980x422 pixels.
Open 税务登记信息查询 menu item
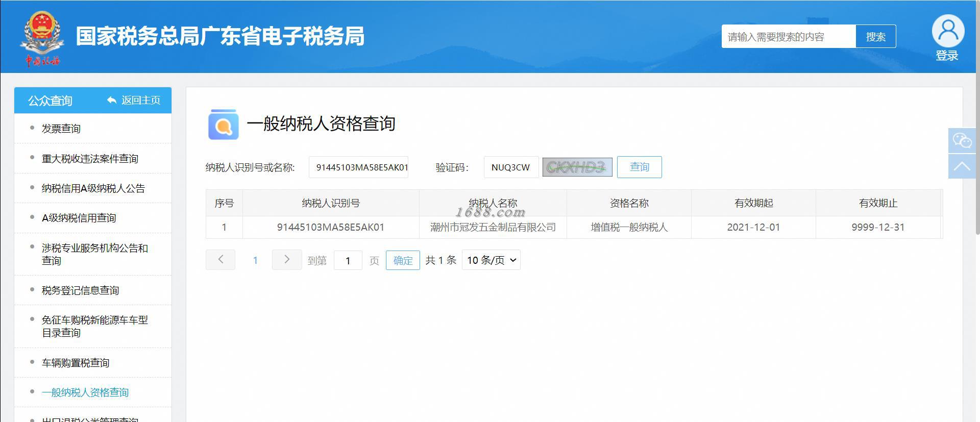click(x=80, y=290)
